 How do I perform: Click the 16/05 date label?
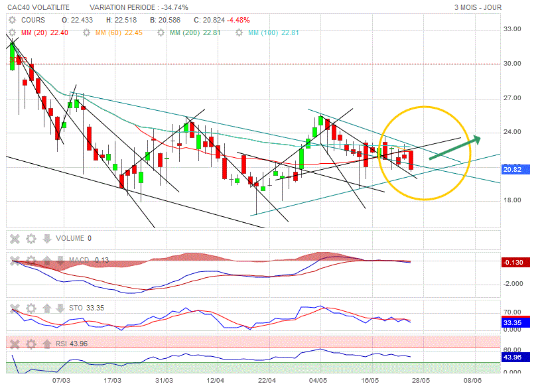click(370, 381)
